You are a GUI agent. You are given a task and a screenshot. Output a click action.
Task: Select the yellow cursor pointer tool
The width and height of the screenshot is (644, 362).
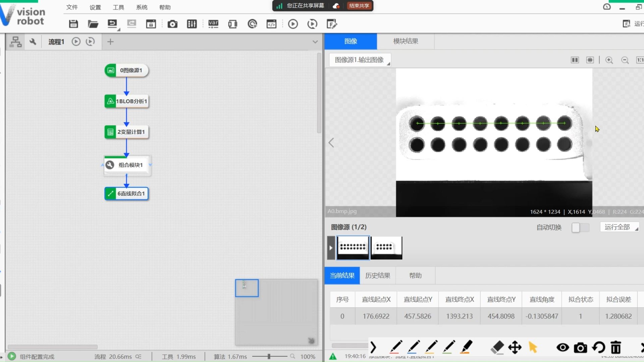point(533,347)
